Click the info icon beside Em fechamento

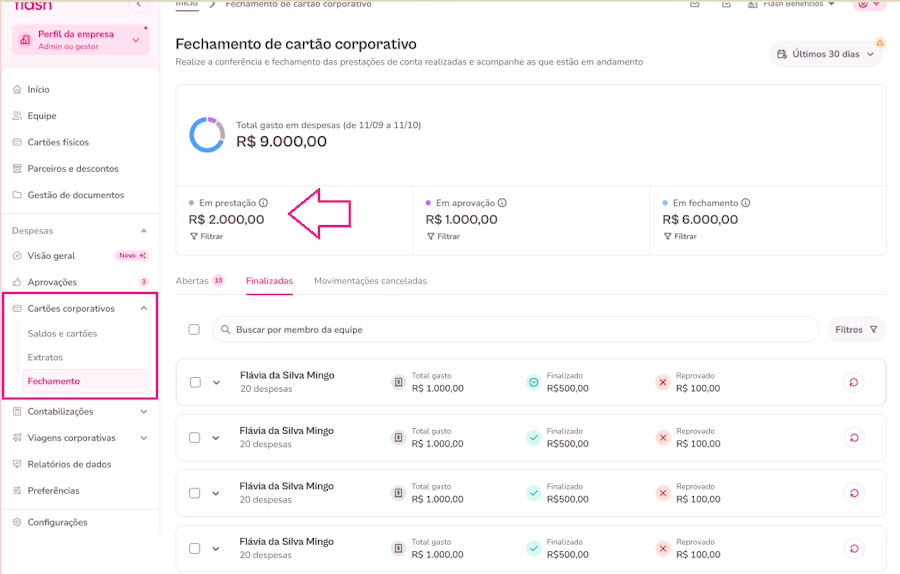(746, 203)
